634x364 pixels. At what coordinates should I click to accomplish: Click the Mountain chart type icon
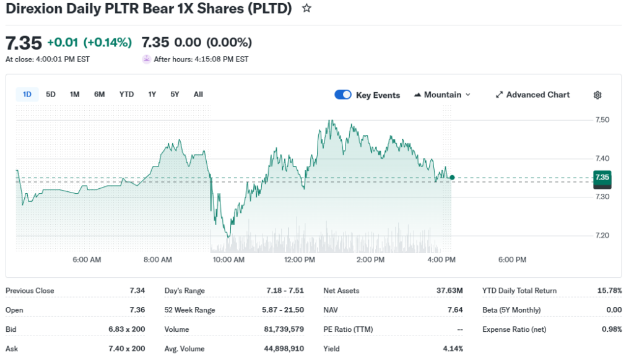[418, 95]
